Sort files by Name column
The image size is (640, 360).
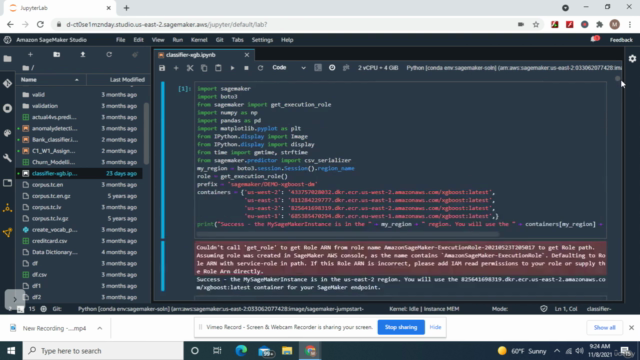pos(51,80)
